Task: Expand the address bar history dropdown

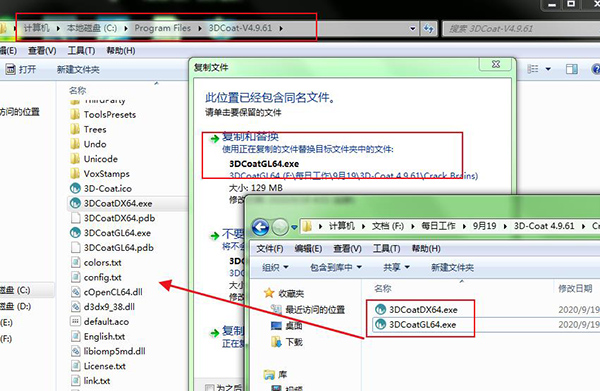Action: click(x=412, y=28)
